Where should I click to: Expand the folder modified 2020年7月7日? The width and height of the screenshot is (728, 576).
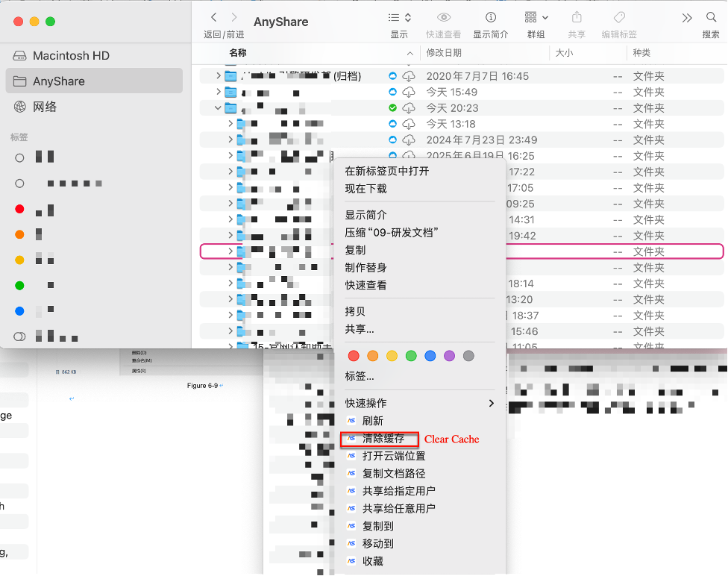[x=219, y=76]
